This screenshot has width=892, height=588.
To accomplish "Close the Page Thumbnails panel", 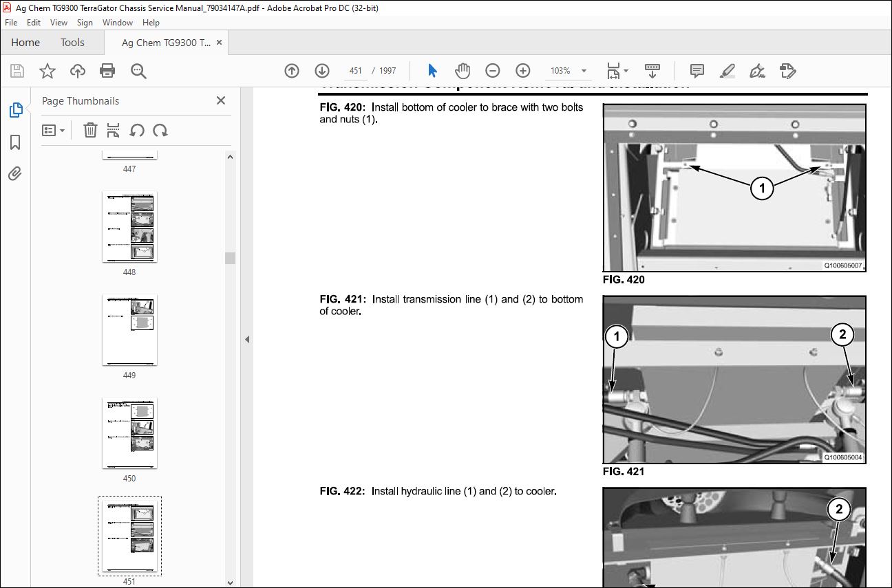I will (x=221, y=100).
